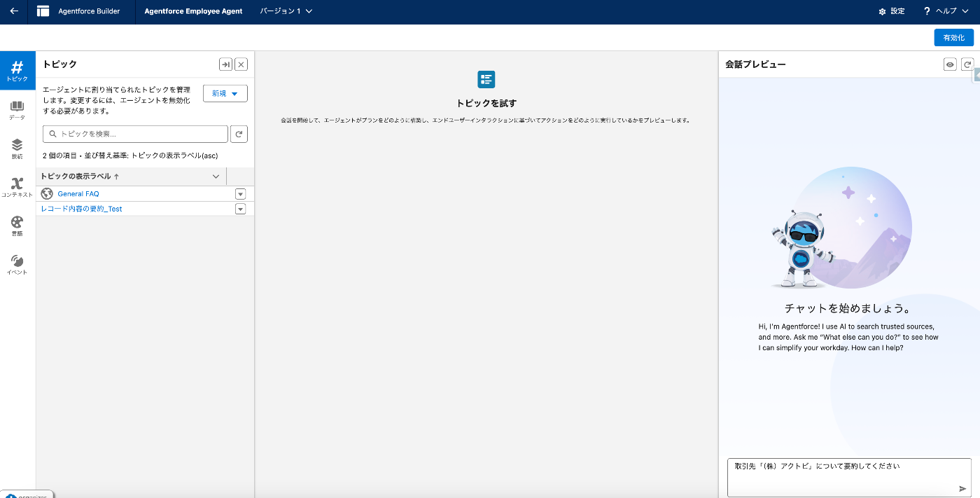Screen dimensions: 980x498
Task: Open the イベント (Events) sidebar panel
Action: 17,265
